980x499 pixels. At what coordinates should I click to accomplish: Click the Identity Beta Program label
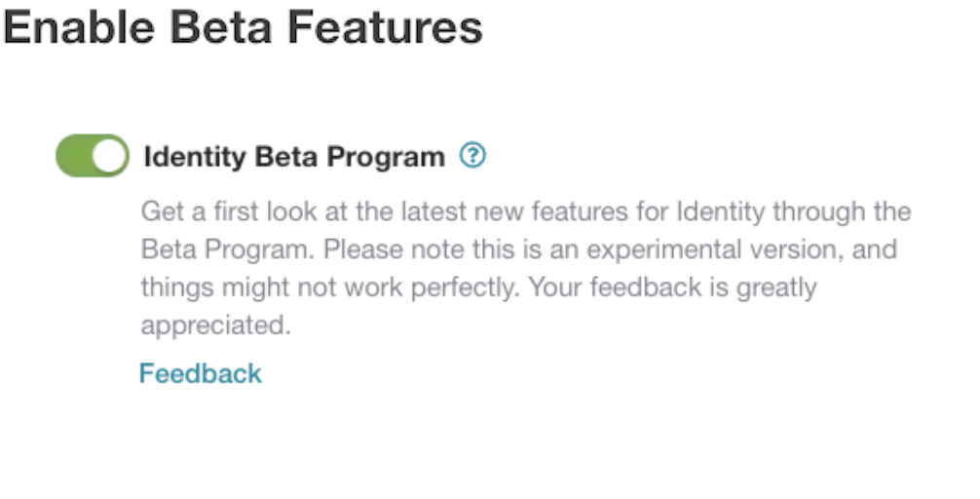pos(294,157)
